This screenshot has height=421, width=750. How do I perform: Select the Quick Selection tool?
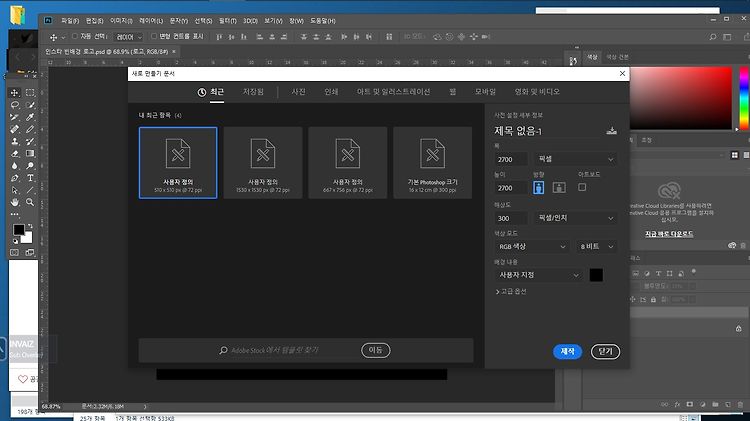[x=30, y=105]
